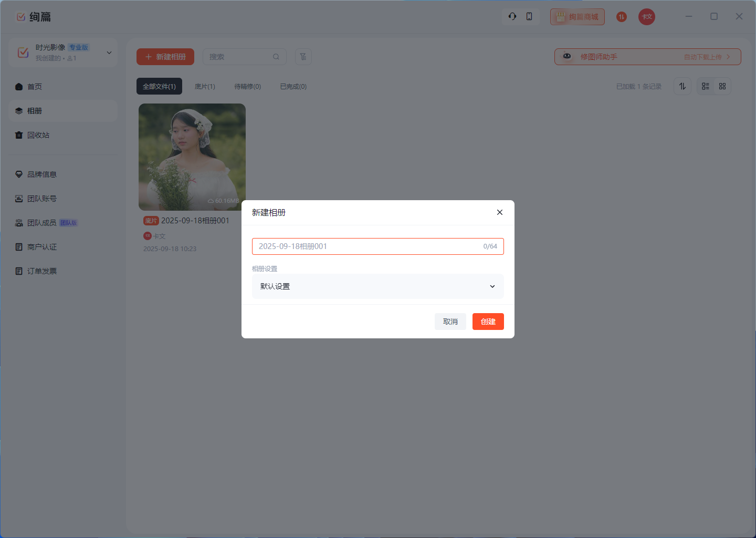Open the mobile phone icon in title bar
This screenshot has width=756, height=538.
(529, 16)
